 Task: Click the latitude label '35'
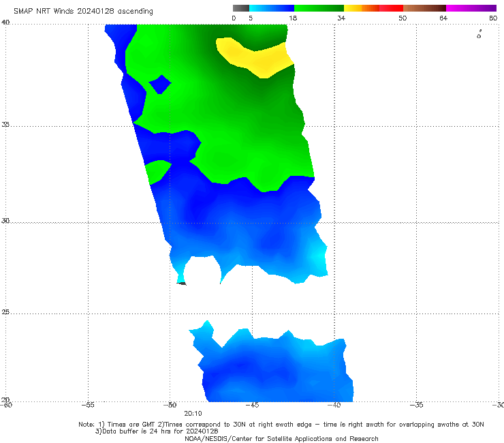(5, 124)
